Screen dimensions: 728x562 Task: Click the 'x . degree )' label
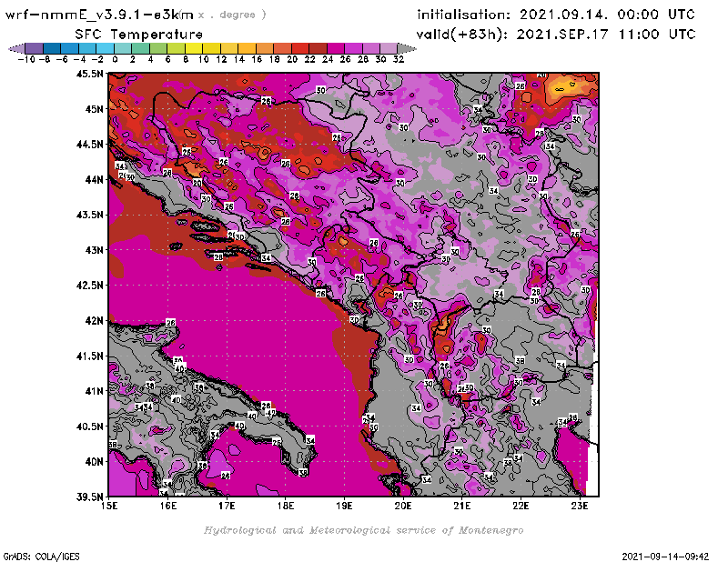[232, 15]
